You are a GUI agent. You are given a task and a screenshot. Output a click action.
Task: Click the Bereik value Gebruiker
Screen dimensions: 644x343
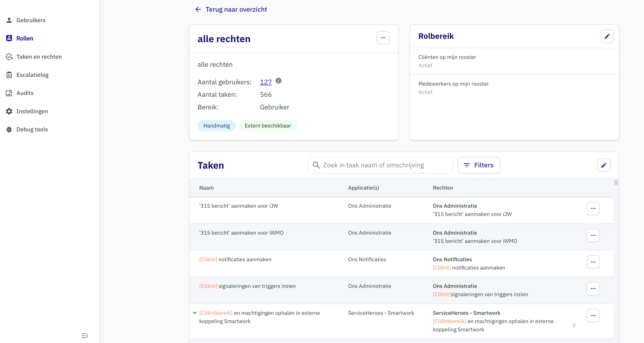[x=274, y=107]
